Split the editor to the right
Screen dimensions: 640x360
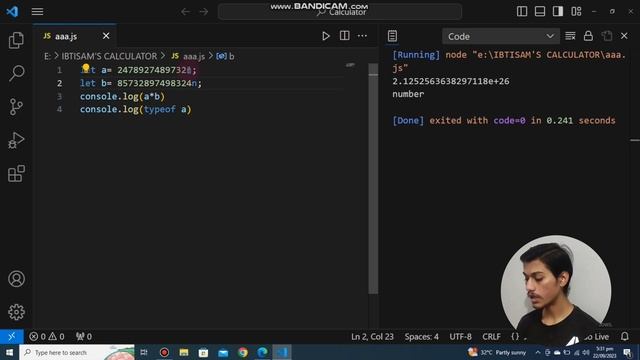click(344, 36)
